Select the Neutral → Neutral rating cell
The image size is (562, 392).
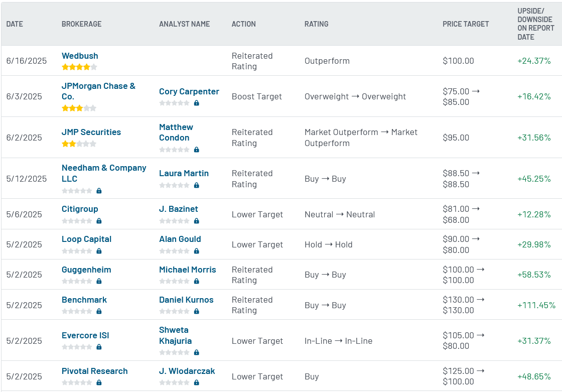tap(339, 214)
